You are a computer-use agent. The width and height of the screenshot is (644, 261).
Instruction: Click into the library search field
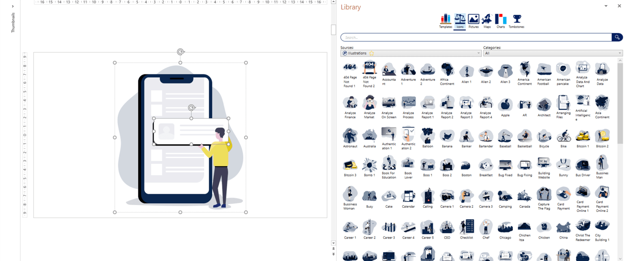(476, 37)
